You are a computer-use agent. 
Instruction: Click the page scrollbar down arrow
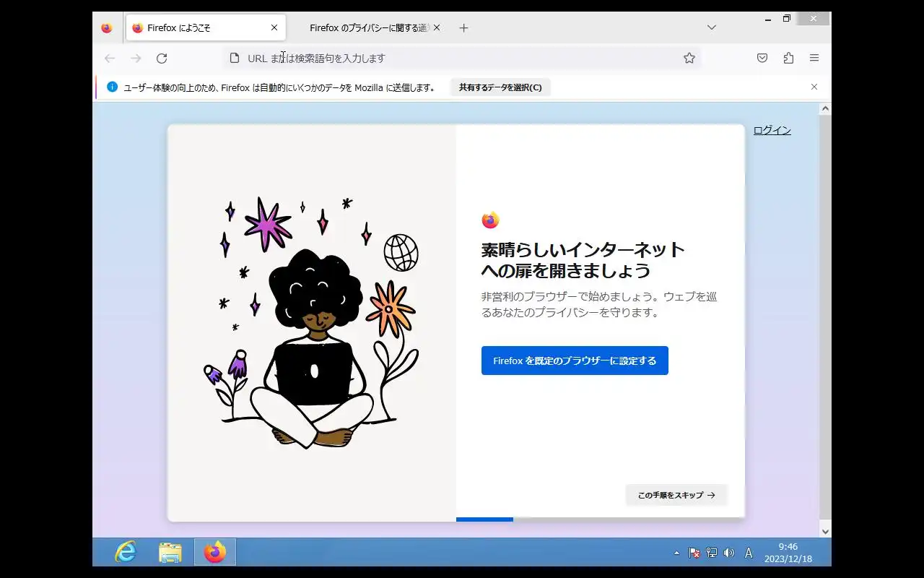coord(826,531)
